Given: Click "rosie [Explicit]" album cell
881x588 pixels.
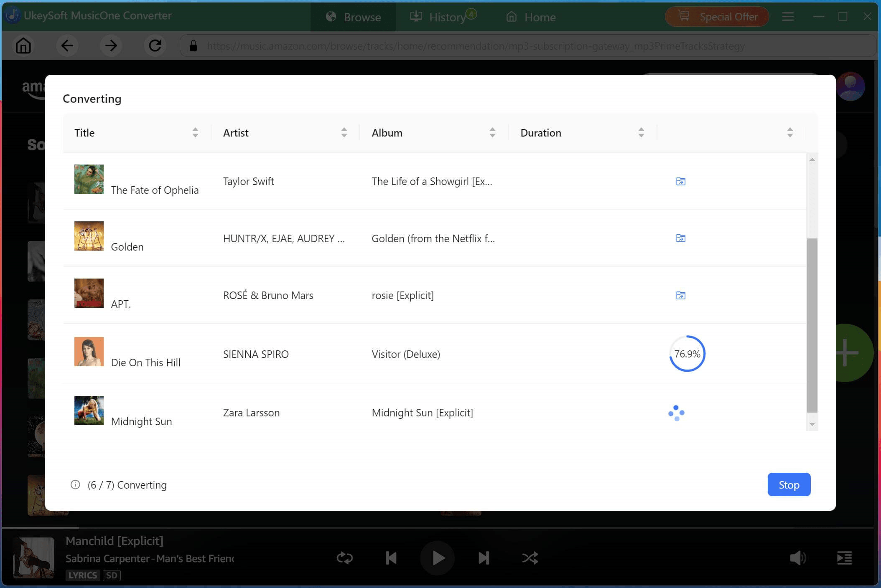Looking at the screenshot, I should tap(403, 295).
